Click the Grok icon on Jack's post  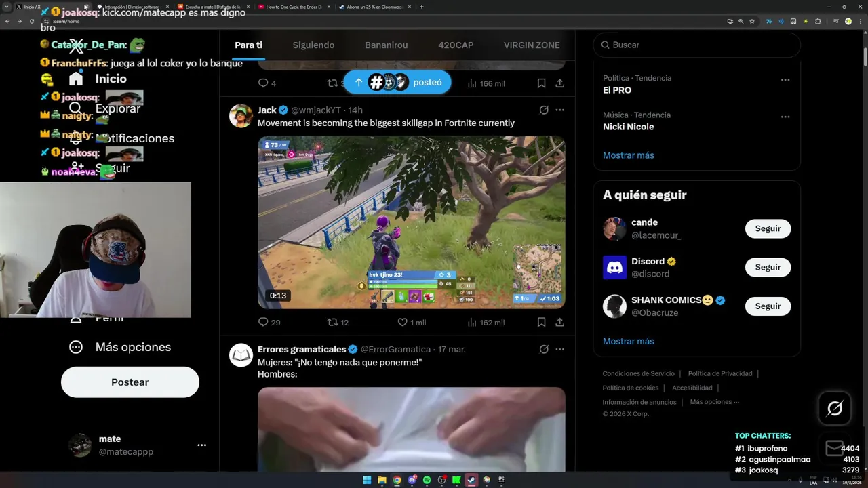pyautogui.click(x=543, y=110)
